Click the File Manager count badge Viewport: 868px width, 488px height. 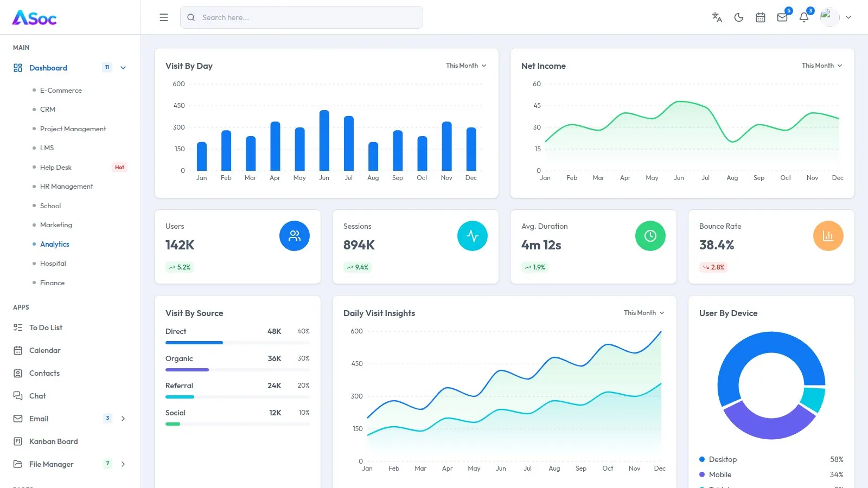pos(107,464)
